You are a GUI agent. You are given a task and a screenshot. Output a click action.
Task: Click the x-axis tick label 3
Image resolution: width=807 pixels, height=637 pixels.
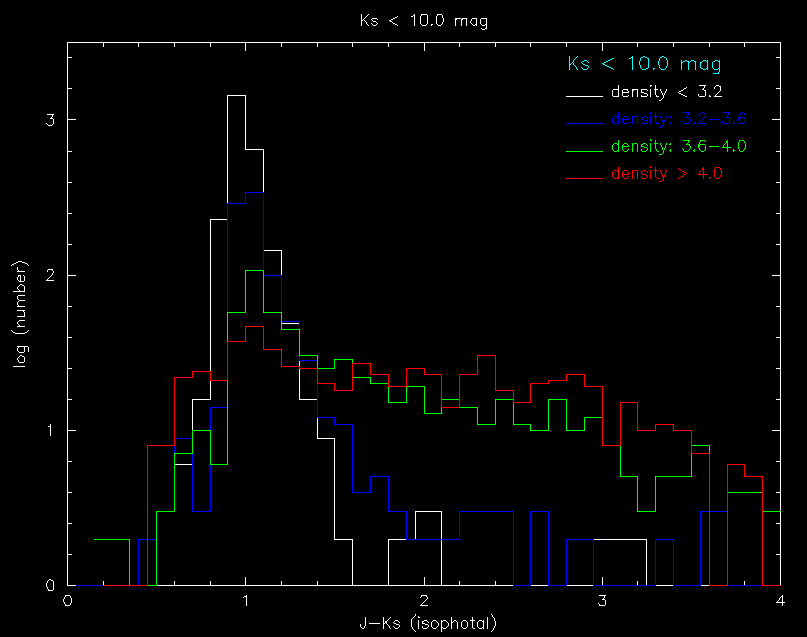click(x=602, y=602)
